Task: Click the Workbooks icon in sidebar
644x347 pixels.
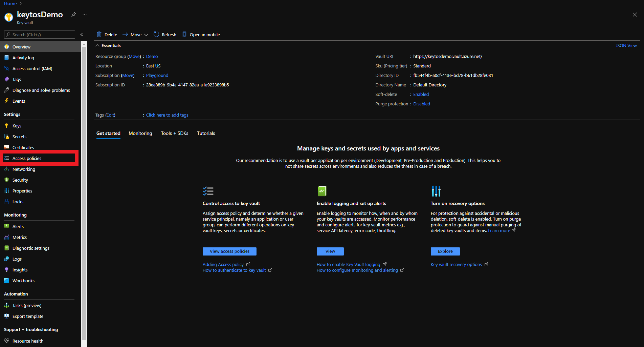Action: tap(6, 281)
